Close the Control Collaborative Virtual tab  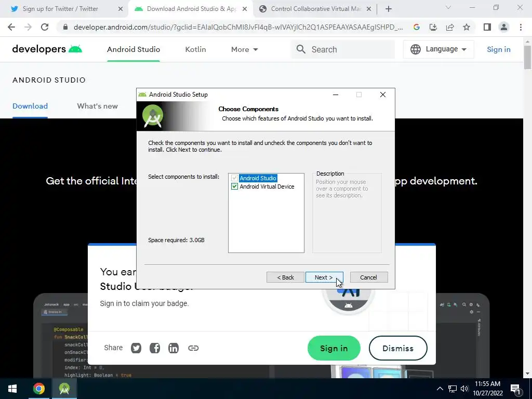(x=369, y=9)
